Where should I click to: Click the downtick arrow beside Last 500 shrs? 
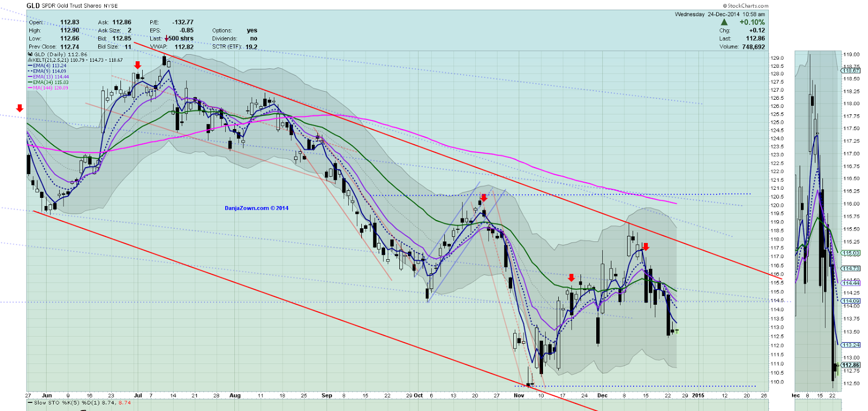pyautogui.click(x=167, y=38)
